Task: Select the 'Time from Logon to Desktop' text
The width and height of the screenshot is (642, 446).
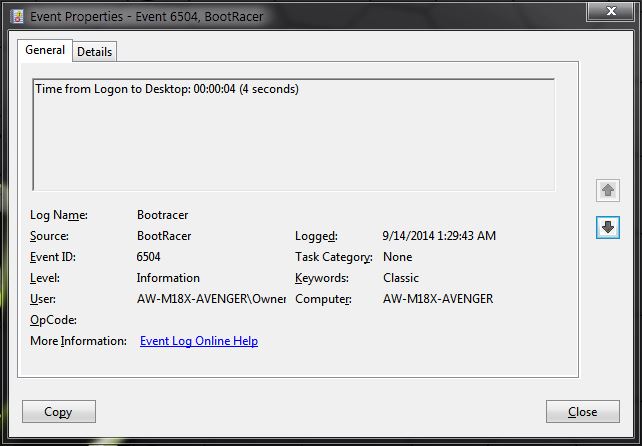Action: [113, 89]
